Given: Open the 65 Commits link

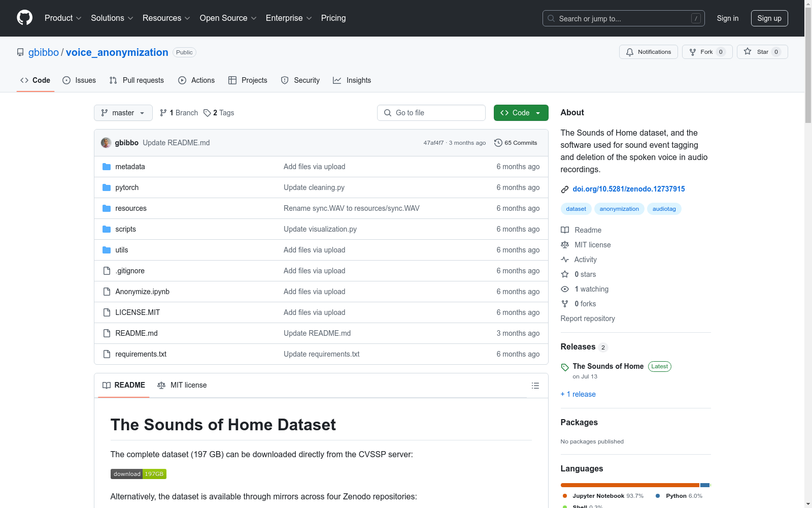Looking at the screenshot, I should 516,143.
